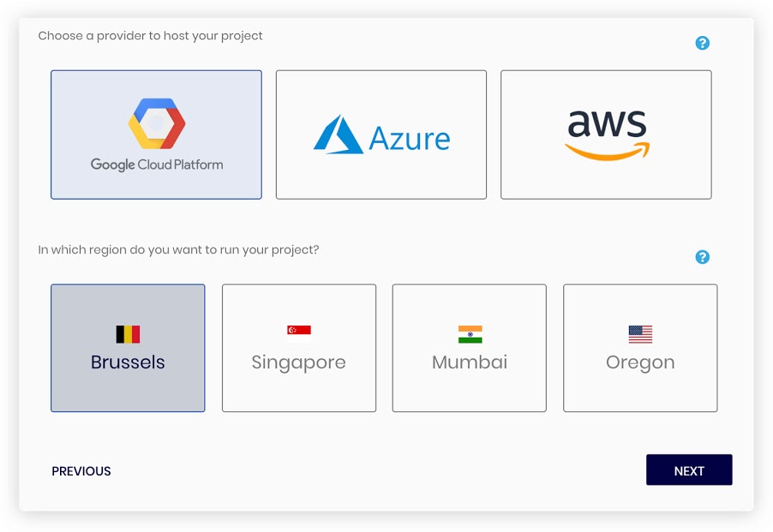This screenshot has height=532, width=773.
Task: Select the Brussels region card
Action: pos(128,348)
